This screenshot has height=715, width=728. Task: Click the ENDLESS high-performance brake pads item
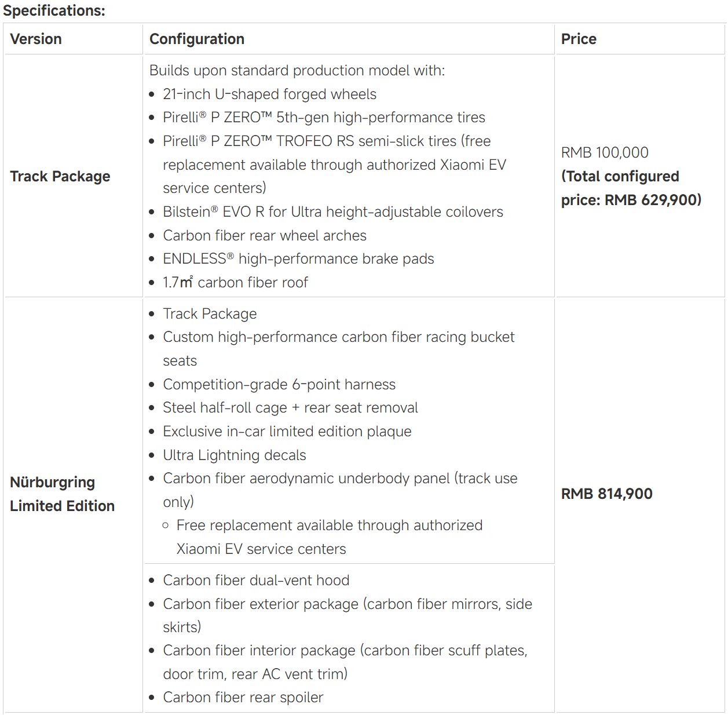[x=298, y=258]
